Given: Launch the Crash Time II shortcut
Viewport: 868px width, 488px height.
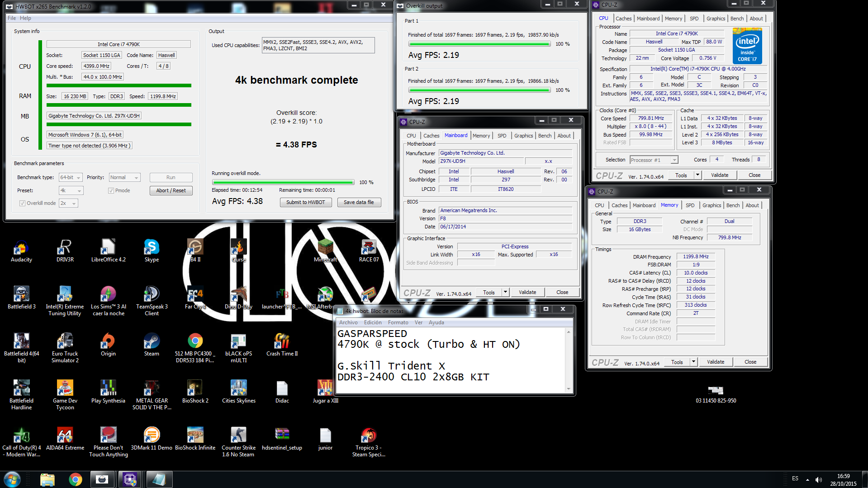Looking at the screenshot, I should (x=282, y=345).
